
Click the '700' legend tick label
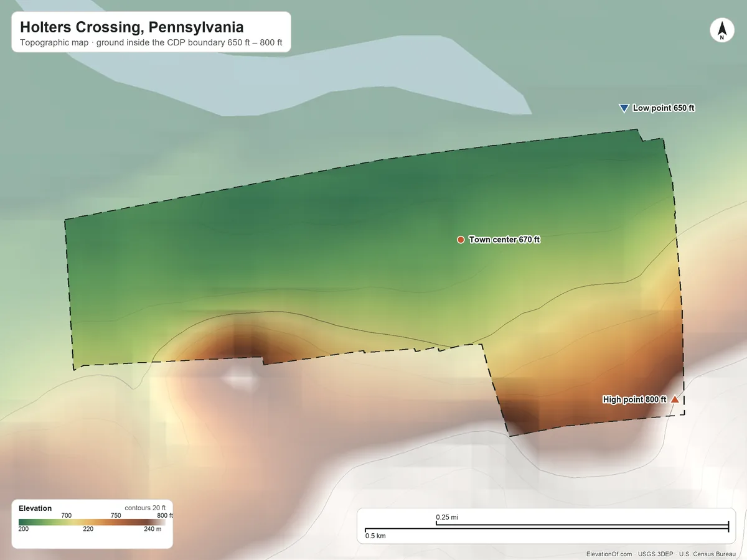click(67, 515)
